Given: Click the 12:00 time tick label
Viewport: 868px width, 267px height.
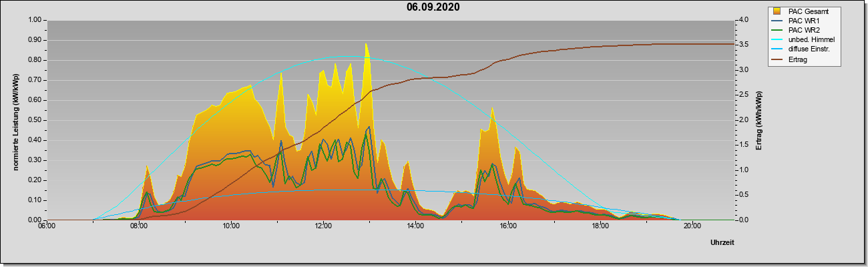Looking at the screenshot, I should pyautogui.click(x=322, y=226).
